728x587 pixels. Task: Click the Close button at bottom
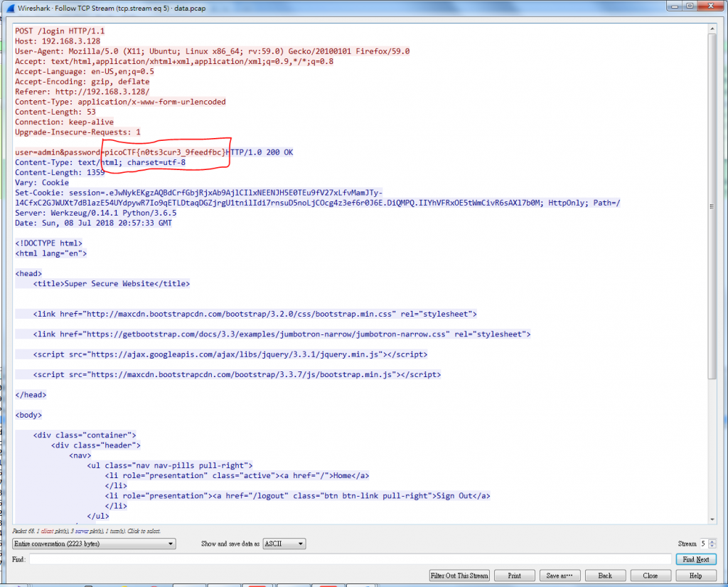coord(650,576)
